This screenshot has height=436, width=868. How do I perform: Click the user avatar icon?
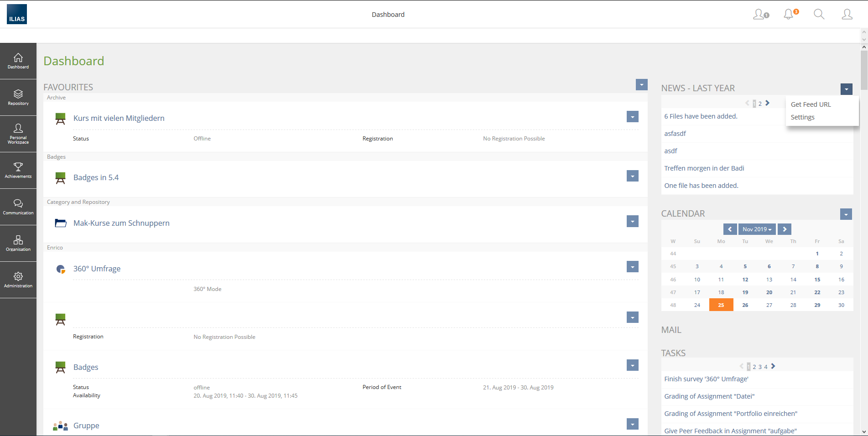point(847,15)
